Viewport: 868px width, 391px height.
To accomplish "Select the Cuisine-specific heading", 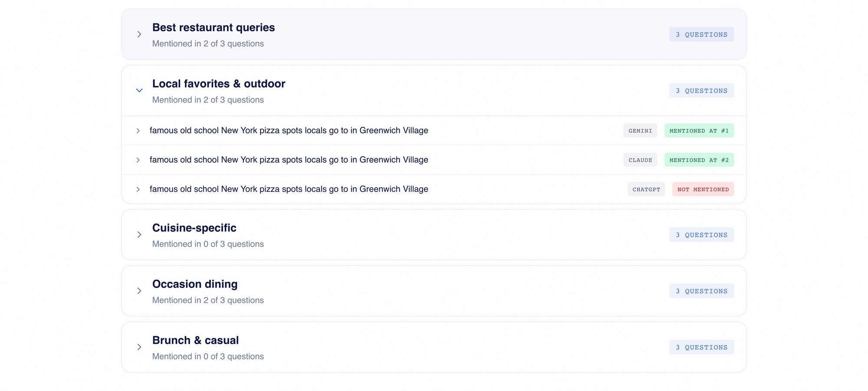I will pos(194,228).
